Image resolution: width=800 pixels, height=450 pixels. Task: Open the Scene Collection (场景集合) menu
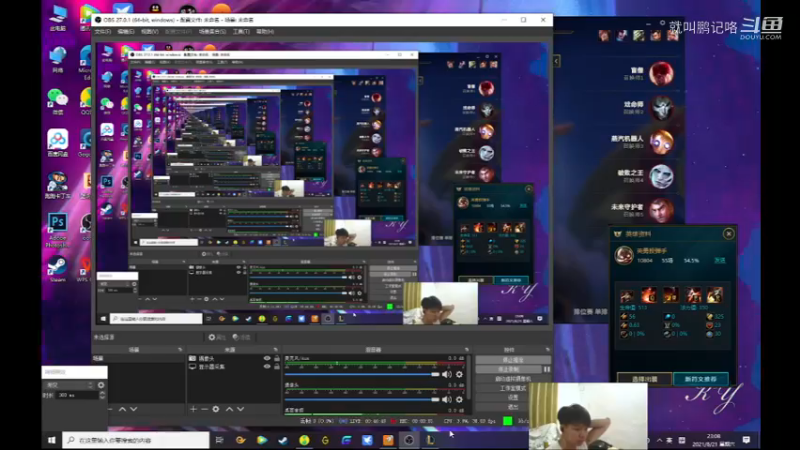[x=212, y=32]
